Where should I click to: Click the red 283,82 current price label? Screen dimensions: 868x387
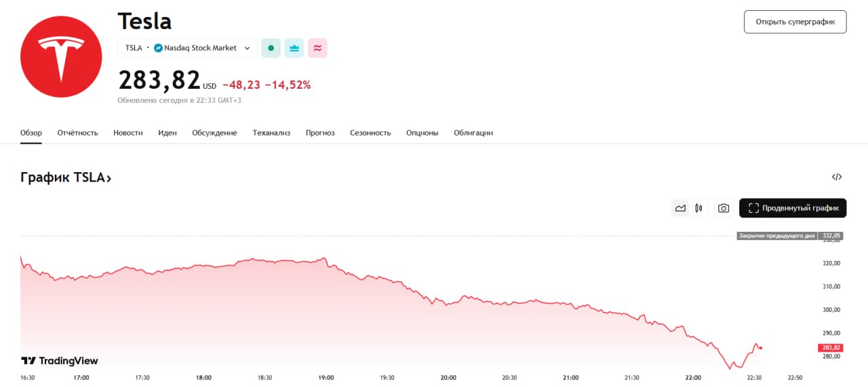pos(830,348)
